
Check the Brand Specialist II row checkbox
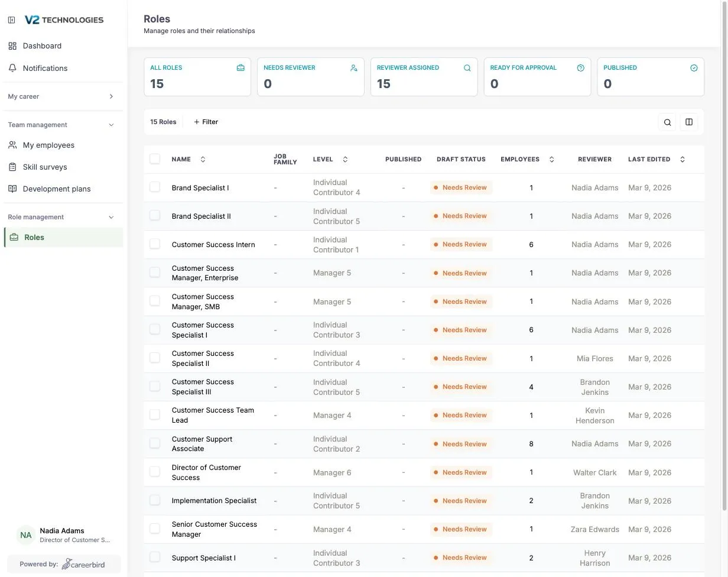point(155,216)
